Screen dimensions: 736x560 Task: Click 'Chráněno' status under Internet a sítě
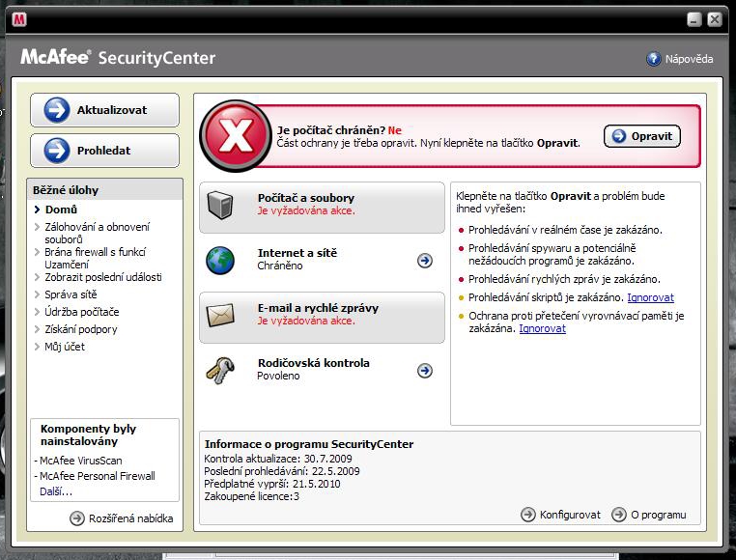(x=280, y=266)
